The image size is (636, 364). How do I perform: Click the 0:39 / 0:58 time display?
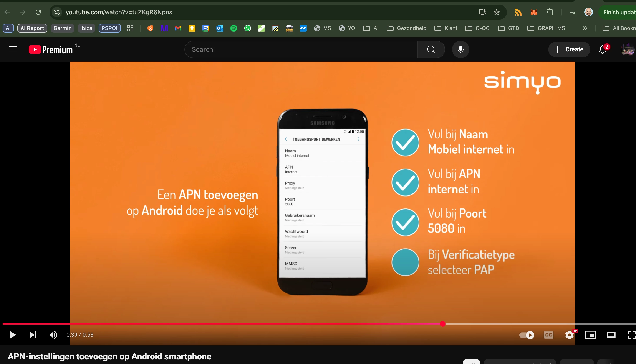80,335
